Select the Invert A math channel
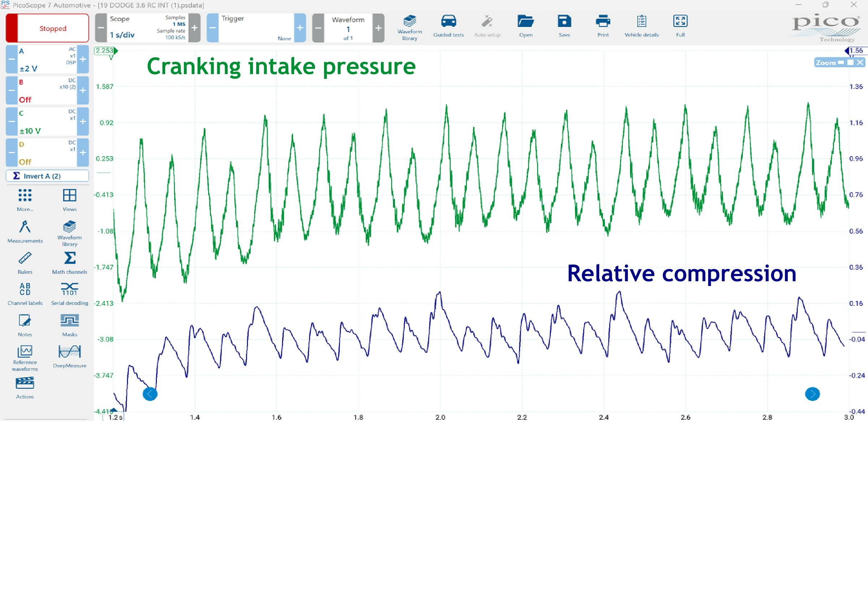Image resolution: width=868 pixels, height=616 pixels. [47, 176]
